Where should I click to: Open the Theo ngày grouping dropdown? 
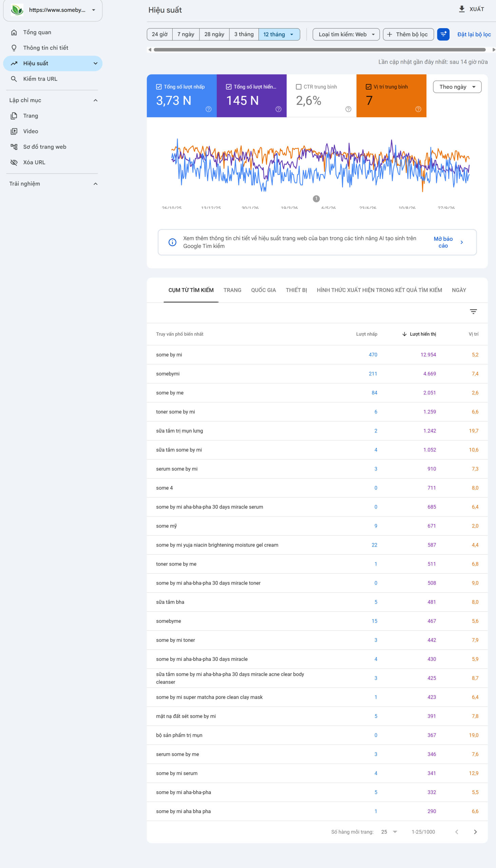(457, 87)
